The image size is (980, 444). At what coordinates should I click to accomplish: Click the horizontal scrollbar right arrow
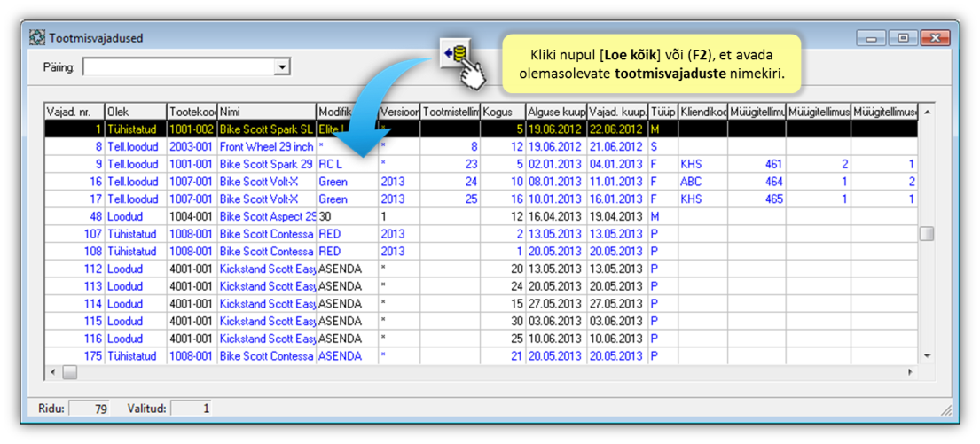(910, 371)
